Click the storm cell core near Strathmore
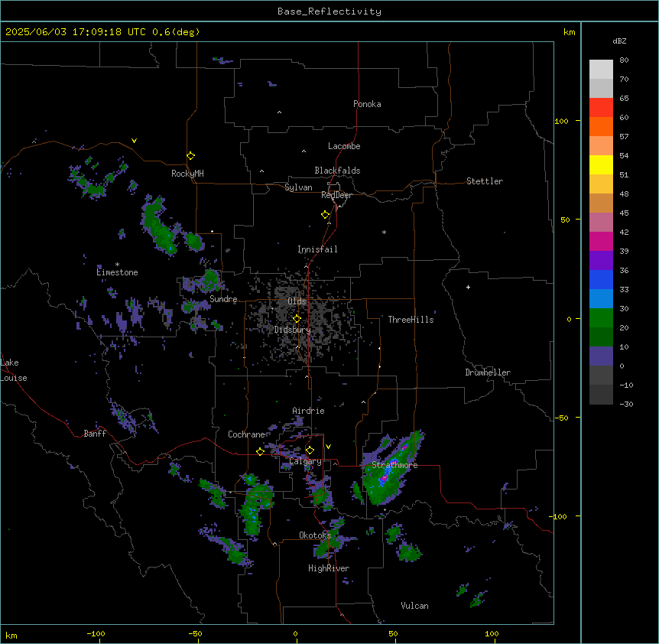Image resolution: width=659 pixels, height=644 pixels. (x=384, y=478)
